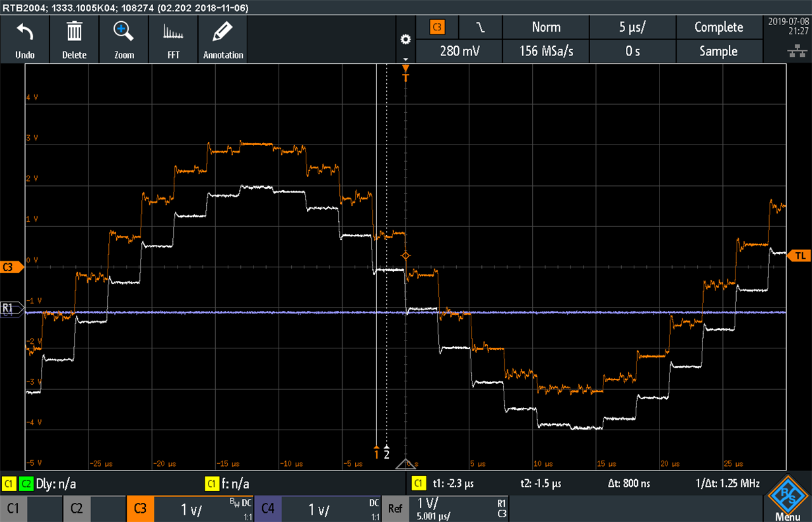Screen dimensions: 812x522
Task: Click the Undo arrow icon
Action: click(24, 32)
